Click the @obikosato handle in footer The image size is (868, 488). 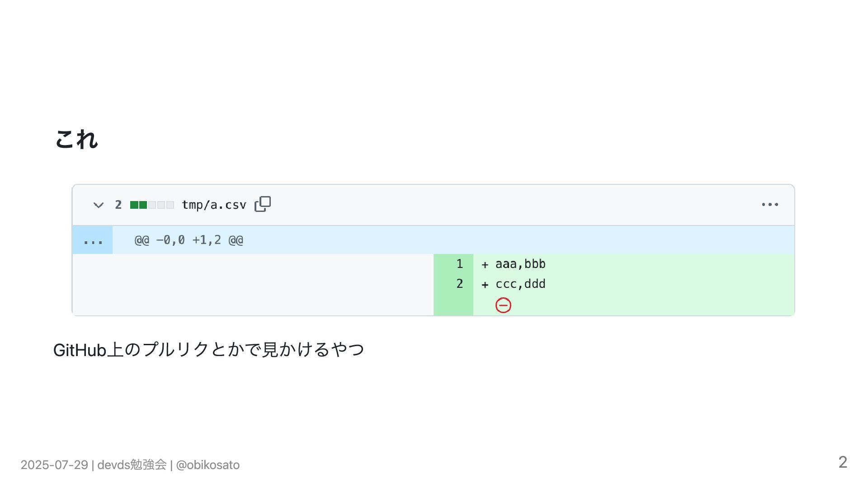[208, 465]
